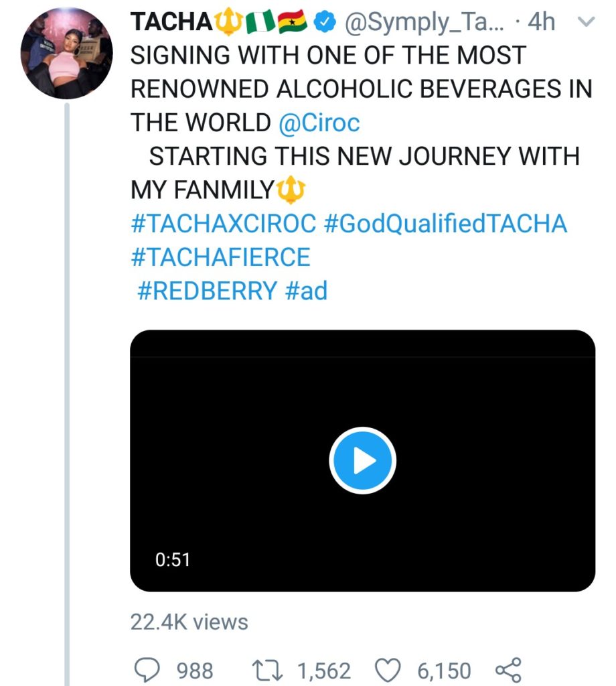
Task: Open the #TACHAFIERCE hashtag
Action: point(220,257)
